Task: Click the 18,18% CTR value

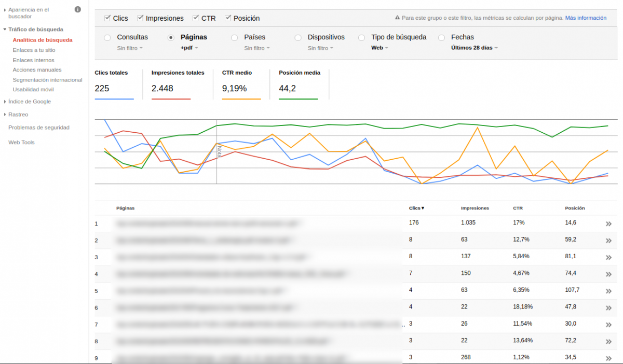Action: (522, 307)
